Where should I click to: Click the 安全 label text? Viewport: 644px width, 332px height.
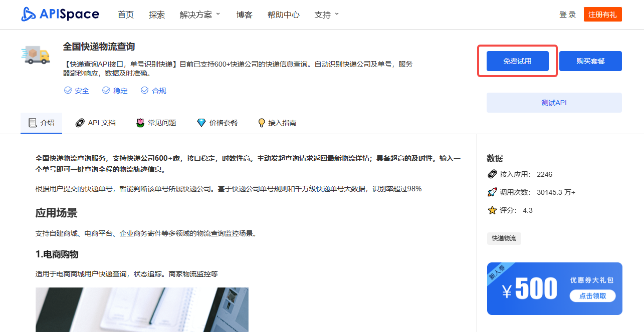click(82, 91)
